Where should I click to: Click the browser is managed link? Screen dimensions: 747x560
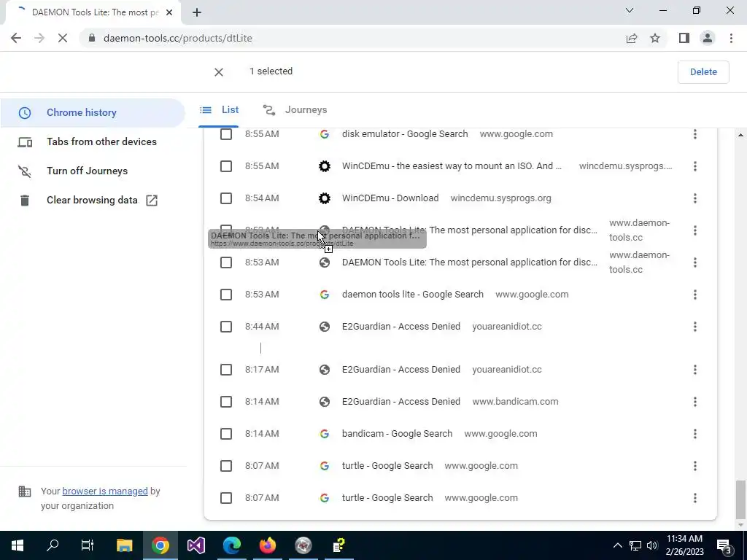click(x=105, y=491)
